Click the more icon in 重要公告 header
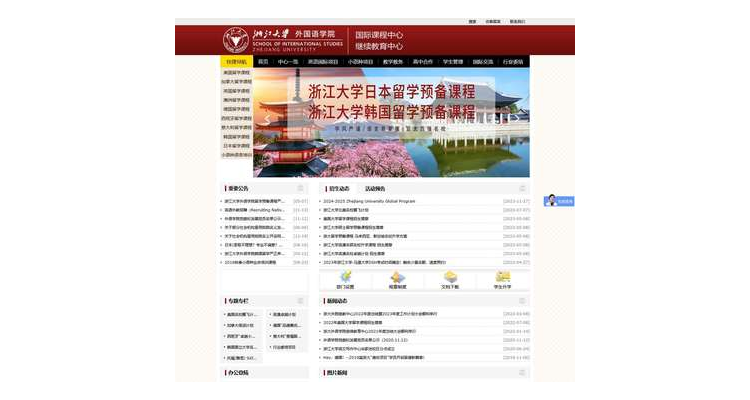750x400 pixels. (300, 188)
